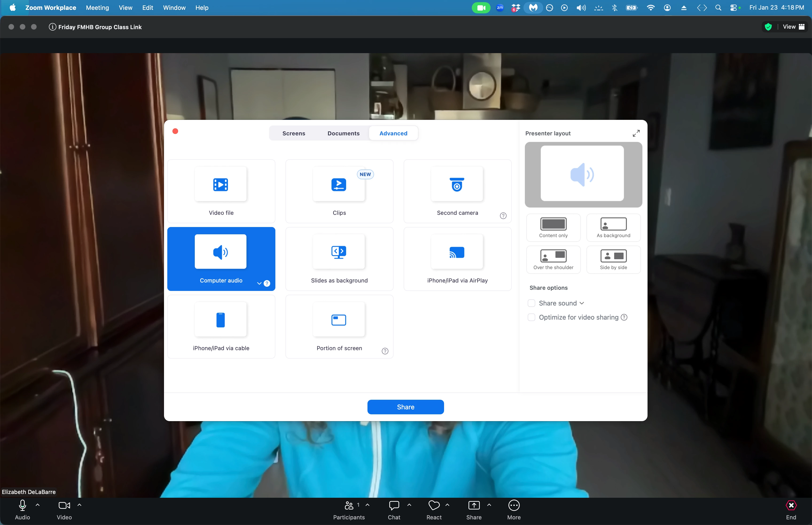812x525 pixels.
Task: Expand audio settings arrow next to Audio
Action: (38, 505)
